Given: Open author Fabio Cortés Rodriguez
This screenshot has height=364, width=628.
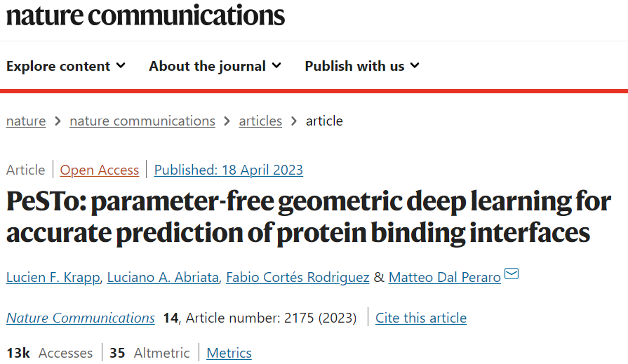Looking at the screenshot, I should [298, 277].
